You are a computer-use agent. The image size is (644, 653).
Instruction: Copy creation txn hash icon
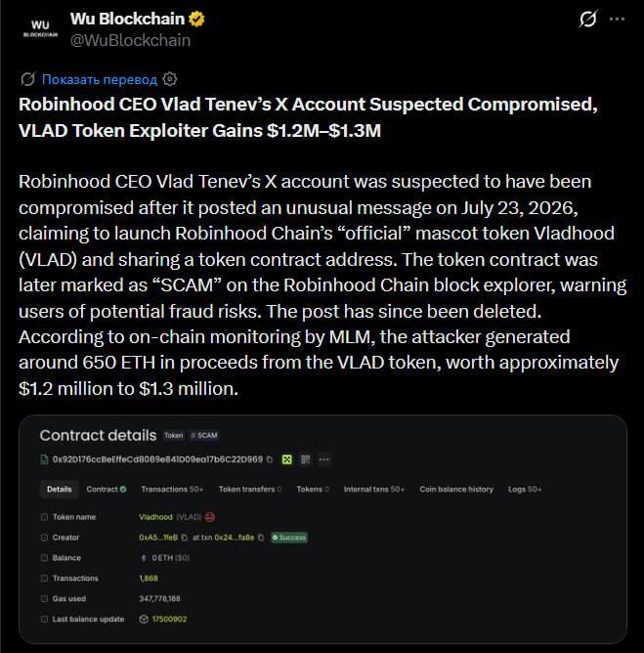click(x=261, y=538)
